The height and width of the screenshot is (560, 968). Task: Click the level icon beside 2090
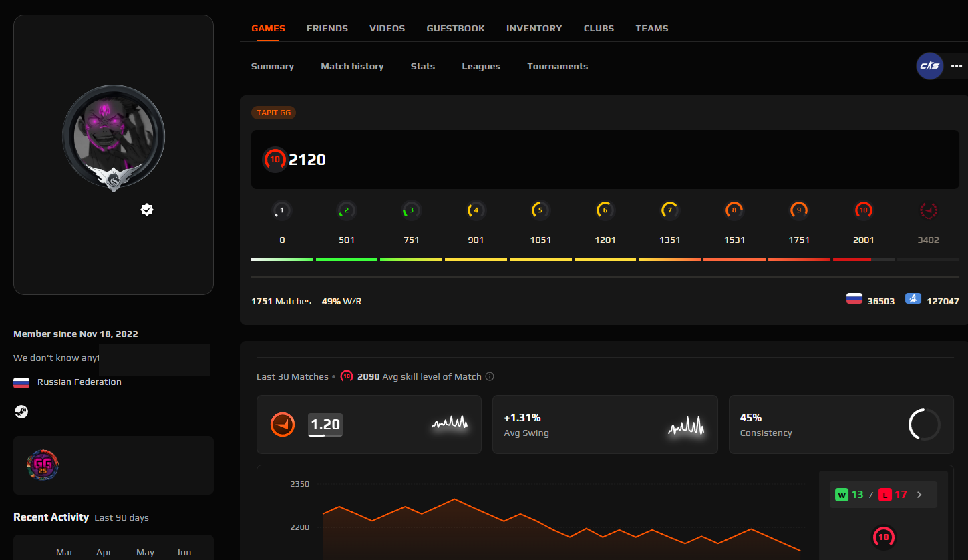(x=347, y=376)
